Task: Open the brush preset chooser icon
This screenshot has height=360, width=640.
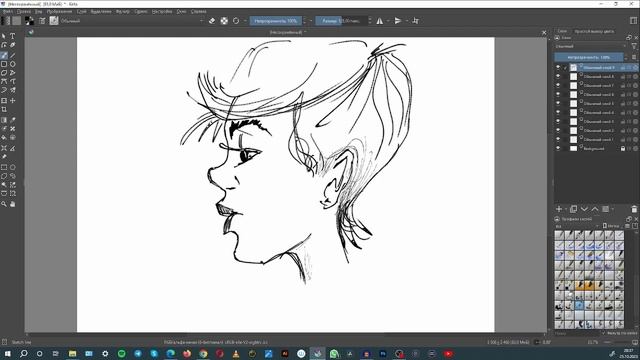Action: (x=54, y=20)
